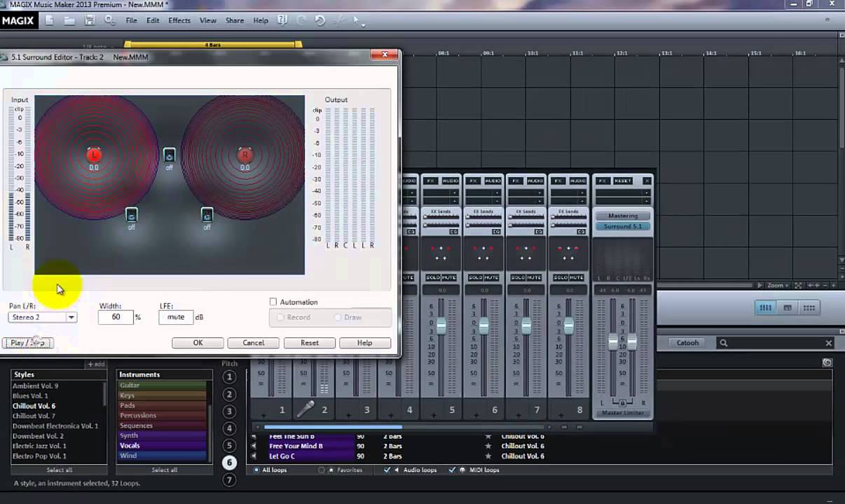The height and width of the screenshot is (504, 845).
Task: Mute mixer channel 6
Action: tap(491, 278)
